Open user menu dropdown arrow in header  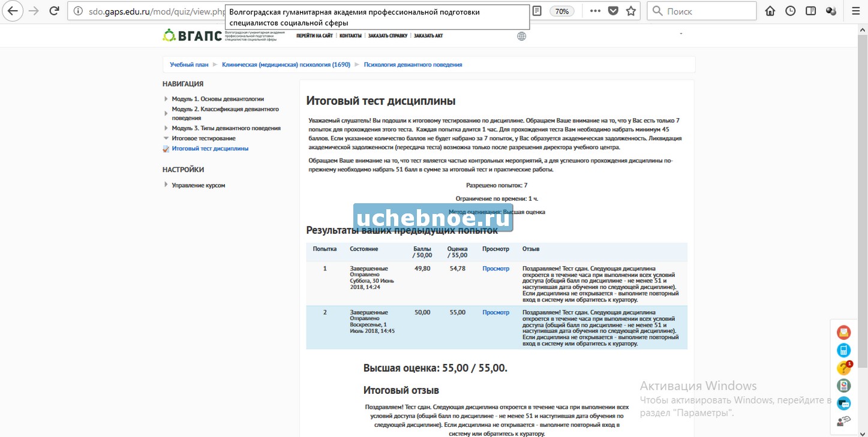(x=681, y=34)
